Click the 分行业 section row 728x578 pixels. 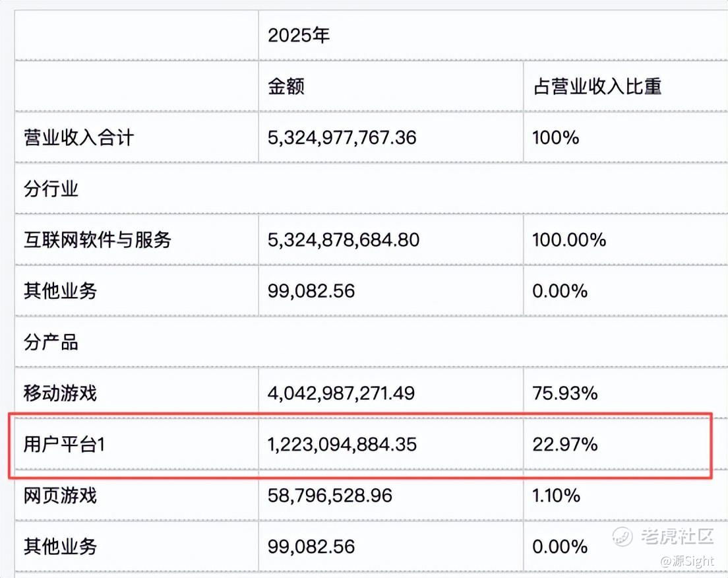point(371,189)
